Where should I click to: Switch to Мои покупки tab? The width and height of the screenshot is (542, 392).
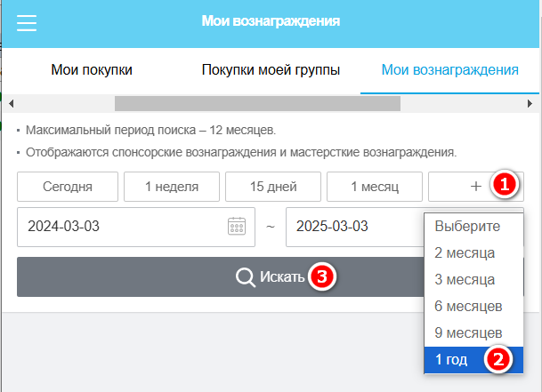(92, 70)
